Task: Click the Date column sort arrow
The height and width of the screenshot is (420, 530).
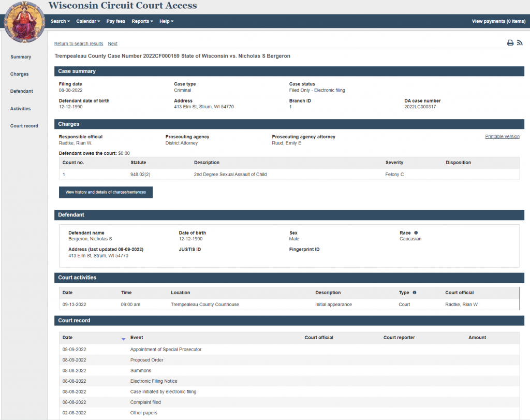Action: click(x=123, y=339)
